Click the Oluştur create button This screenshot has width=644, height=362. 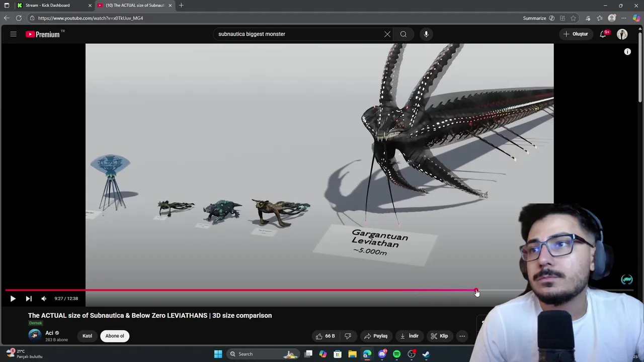pyautogui.click(x=576, y=34)
